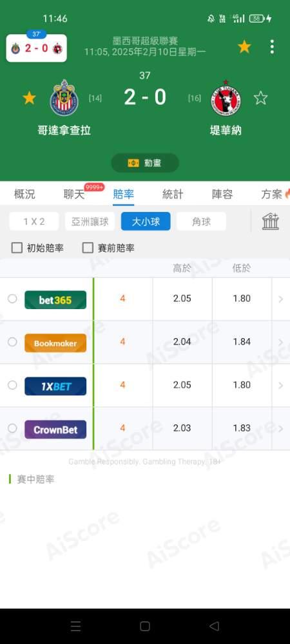This screenshot has height=644, width=290.
Task: Enable the 初始賠率 checkbox
Action: tap(17, 248)
